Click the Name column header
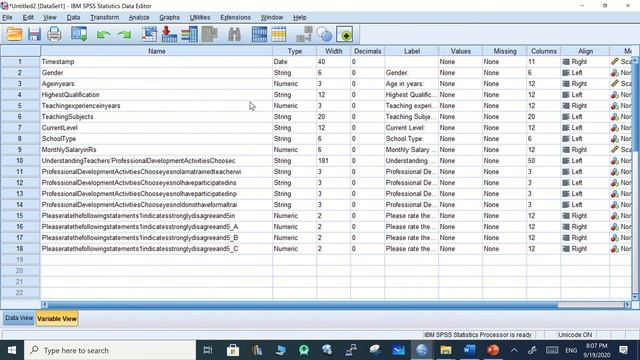 [157, 51]
